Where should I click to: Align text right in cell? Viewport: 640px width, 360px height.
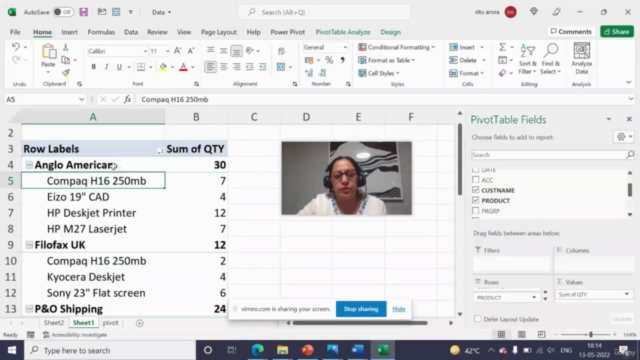tap(236, 67)
